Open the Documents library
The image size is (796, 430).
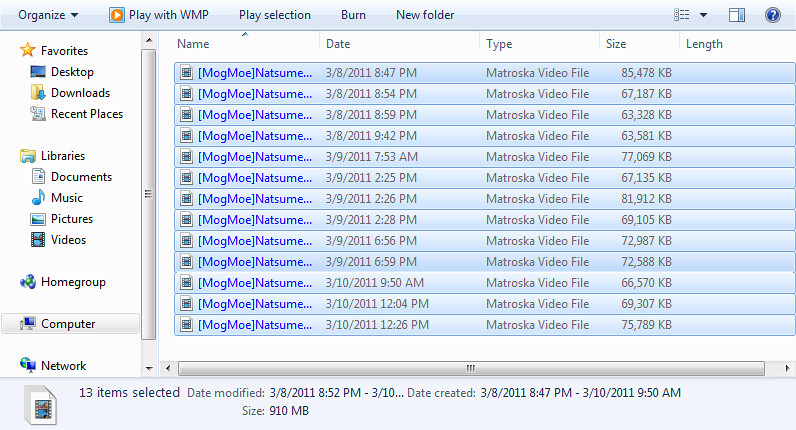pyautogui.click(x=81, y=177)
